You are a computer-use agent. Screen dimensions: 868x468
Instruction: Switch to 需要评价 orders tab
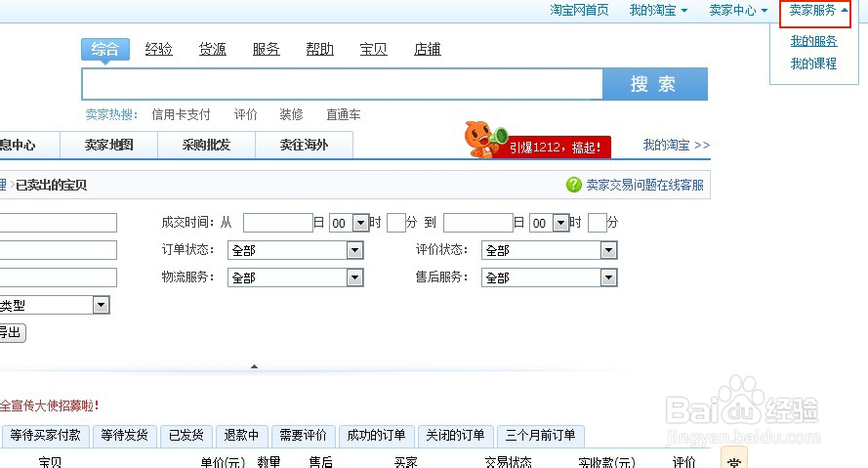(x=304, y=436)
